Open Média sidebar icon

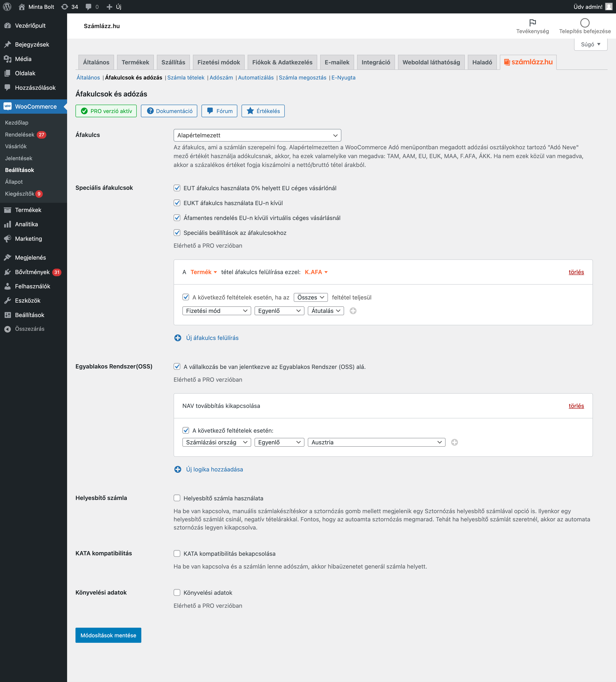coord(7,59)
